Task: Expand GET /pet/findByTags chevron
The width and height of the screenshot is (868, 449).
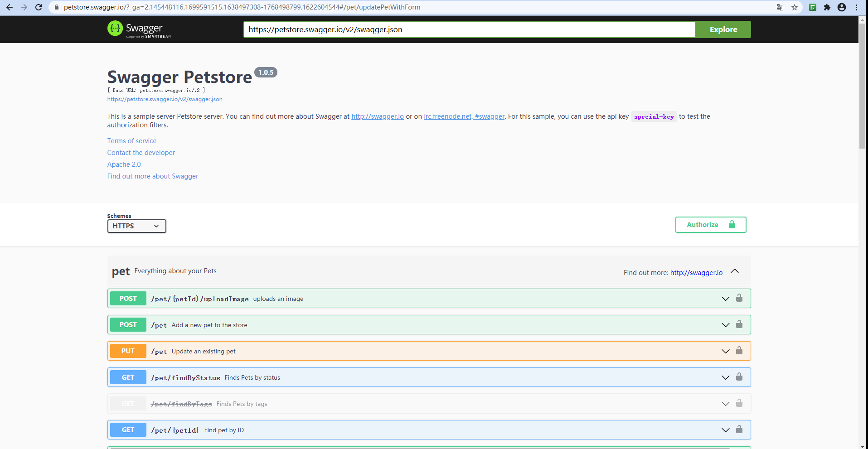Action: click(x=726, y=404)
